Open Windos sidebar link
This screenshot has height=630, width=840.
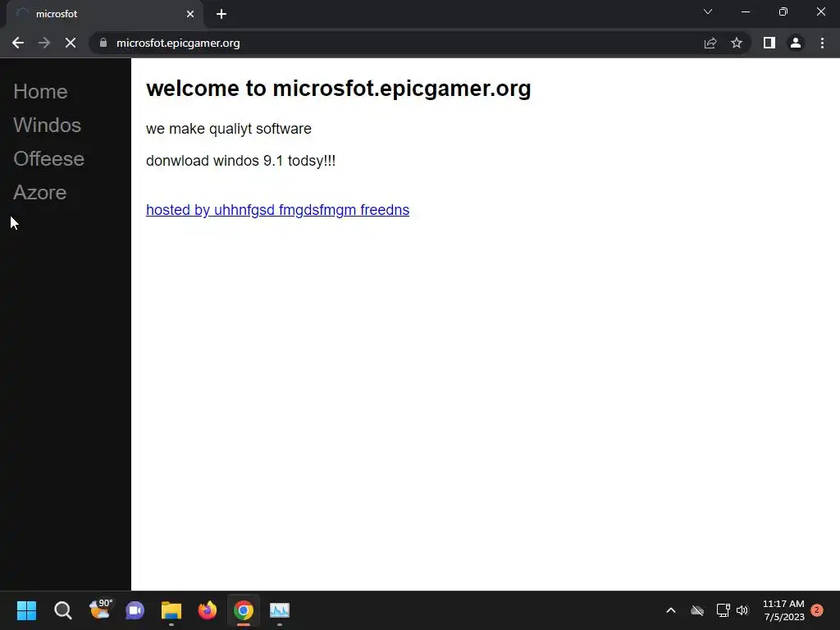(x=47, y=126)
